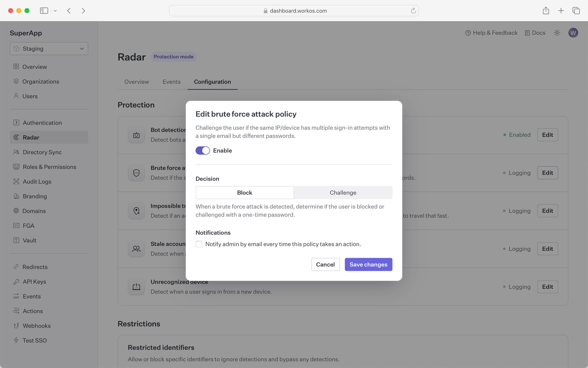Screen dimensions: 588x368
Task: Click the Vault sidebar icon
Action: pyautogui.click(x=16, y=240)
